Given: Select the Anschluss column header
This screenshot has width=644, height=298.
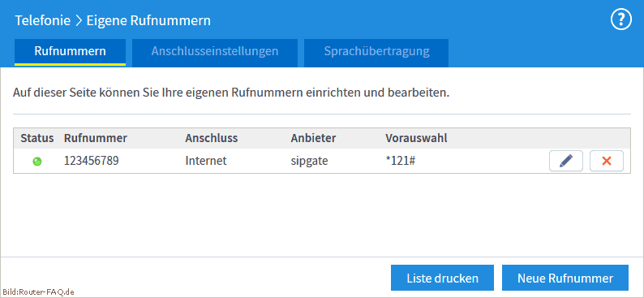Looking at the screenshot, I should coord(211,139).
